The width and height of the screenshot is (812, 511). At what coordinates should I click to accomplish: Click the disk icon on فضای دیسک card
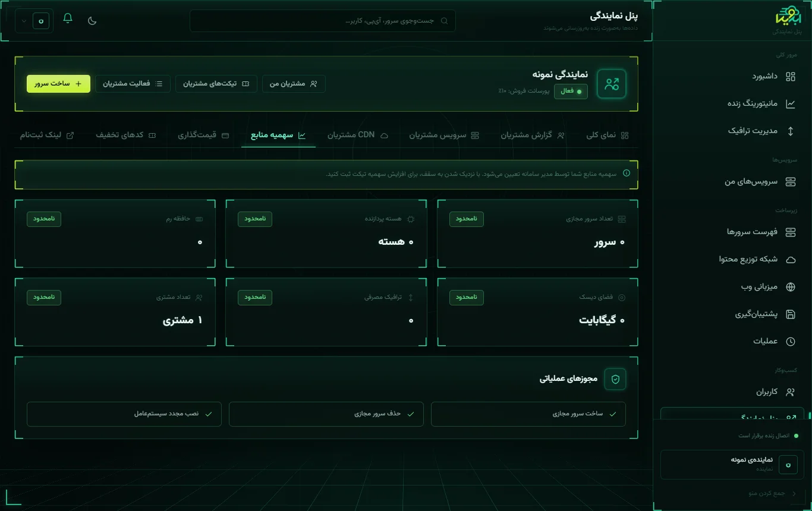click(622, 297)
